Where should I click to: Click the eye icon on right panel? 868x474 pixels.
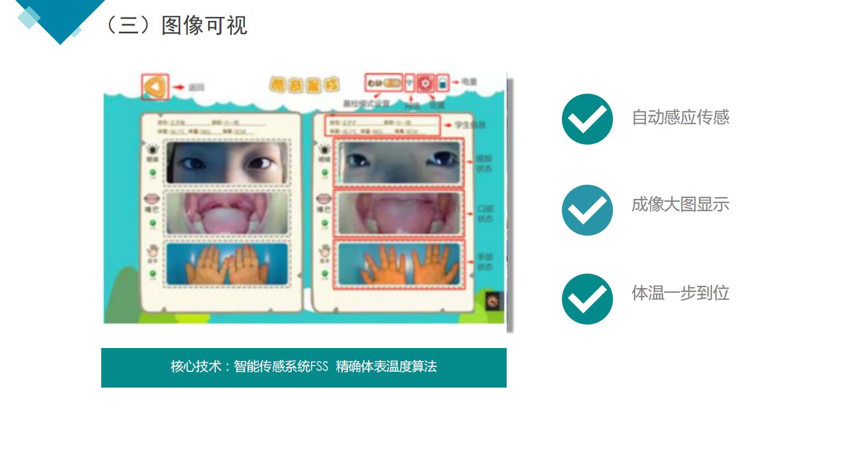[325, 150]
